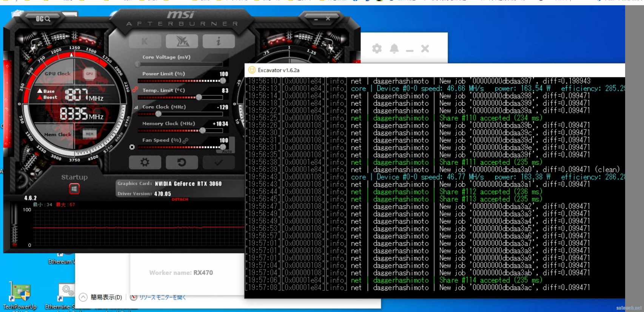
Task: Click the Excavator v1.6.2a title bar
Action: point(434,70)
